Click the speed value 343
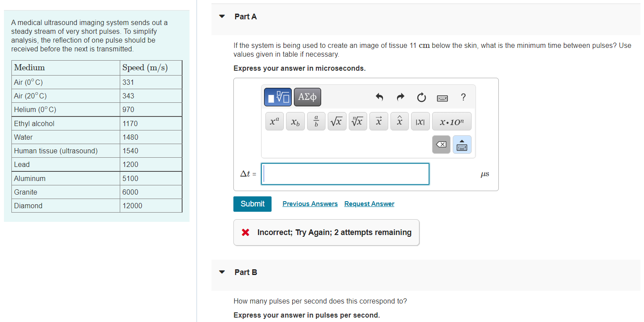 click(129, 96)
